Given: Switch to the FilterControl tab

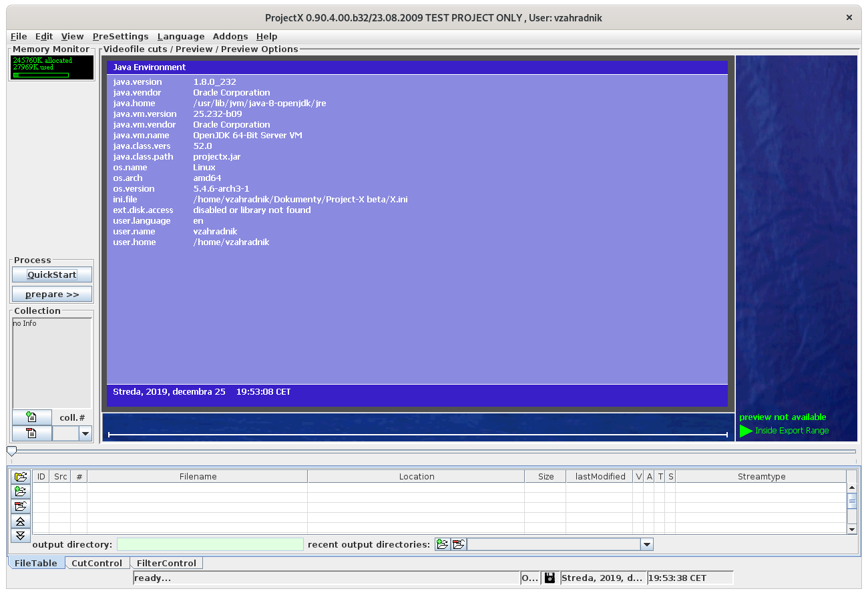Looking at the screenshot, I should pos(166,563).
